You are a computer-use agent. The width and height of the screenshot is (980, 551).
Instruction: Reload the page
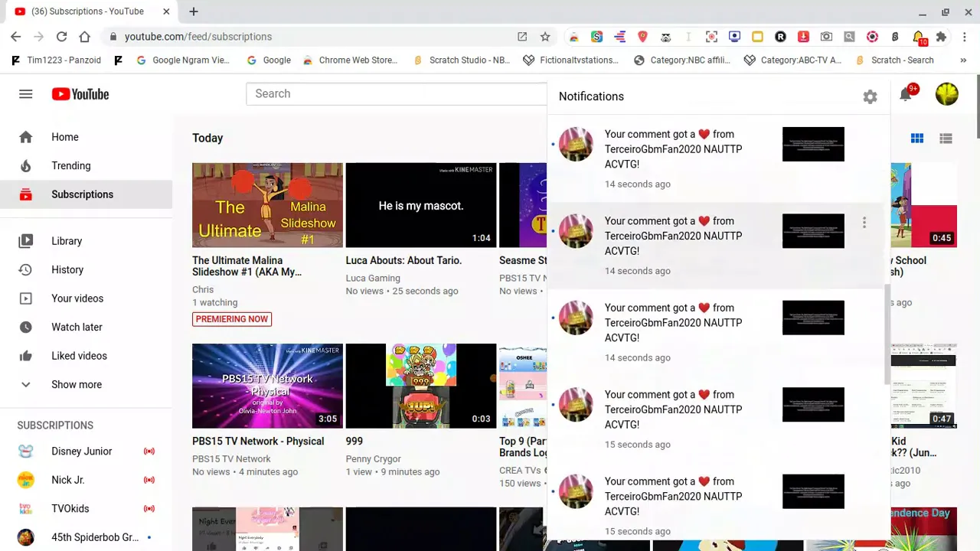(61, 37)
